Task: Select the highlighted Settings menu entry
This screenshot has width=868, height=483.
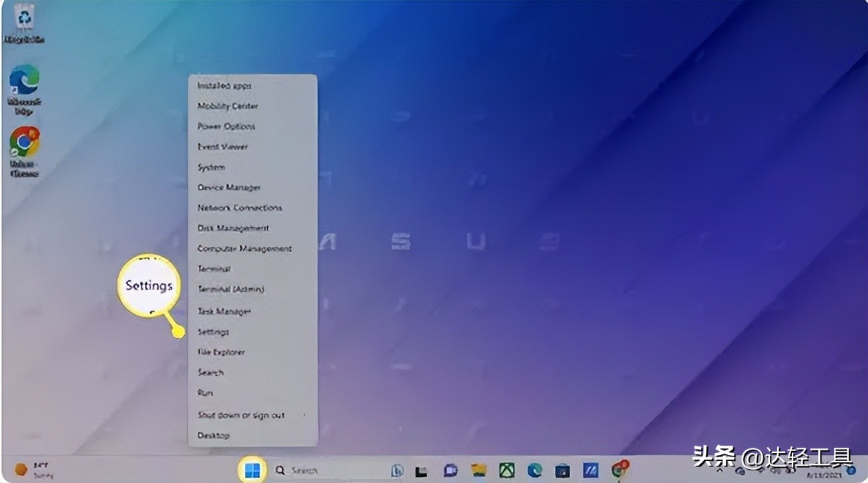Action: tap(213, 332)
